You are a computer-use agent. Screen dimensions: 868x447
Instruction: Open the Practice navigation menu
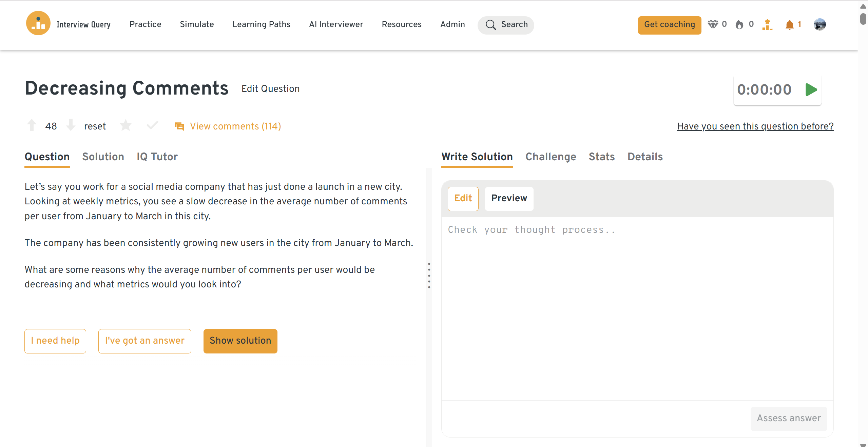145,24
